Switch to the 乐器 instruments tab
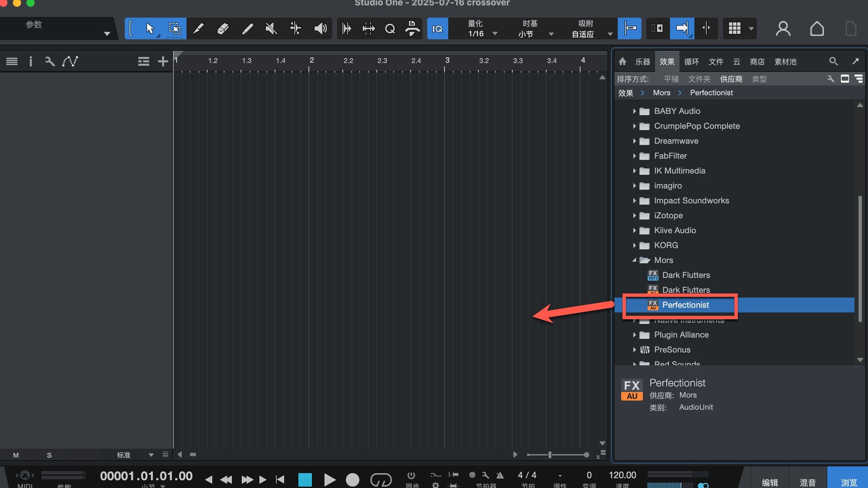Image resolution: width=868 pixels, height=488 pixels. [x=642, y=62]
